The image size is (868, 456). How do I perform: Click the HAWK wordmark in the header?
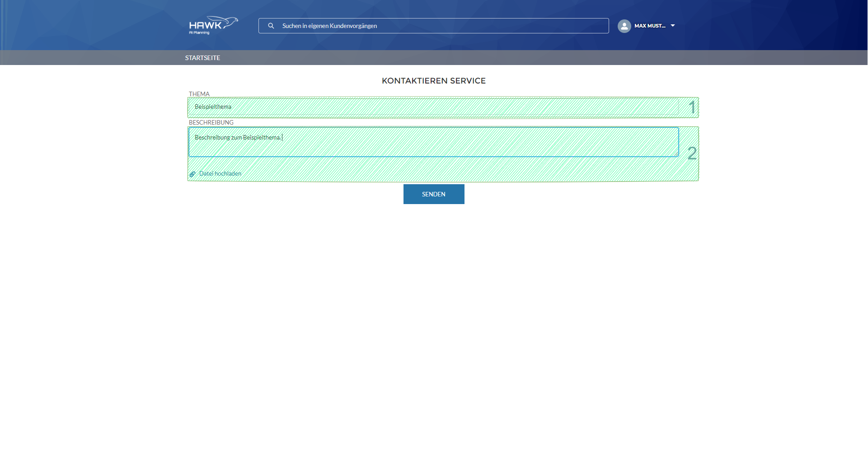tap(205, 25)
